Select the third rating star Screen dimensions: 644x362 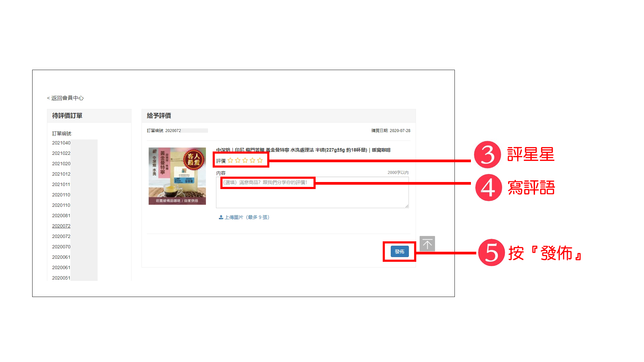245,161
